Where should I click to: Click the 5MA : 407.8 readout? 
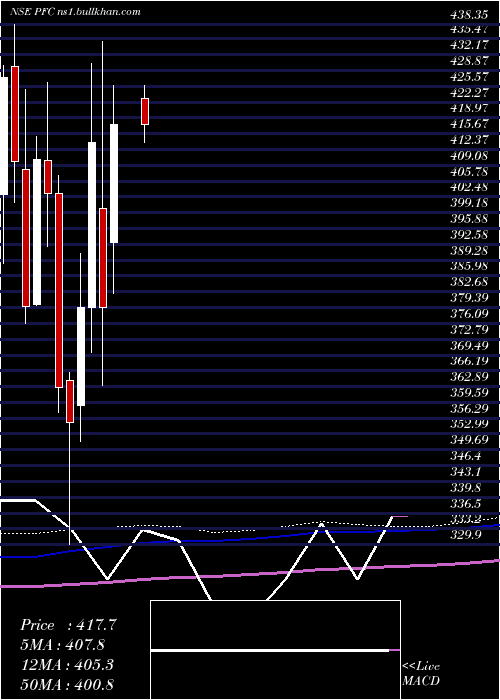[x=63, y=645]
